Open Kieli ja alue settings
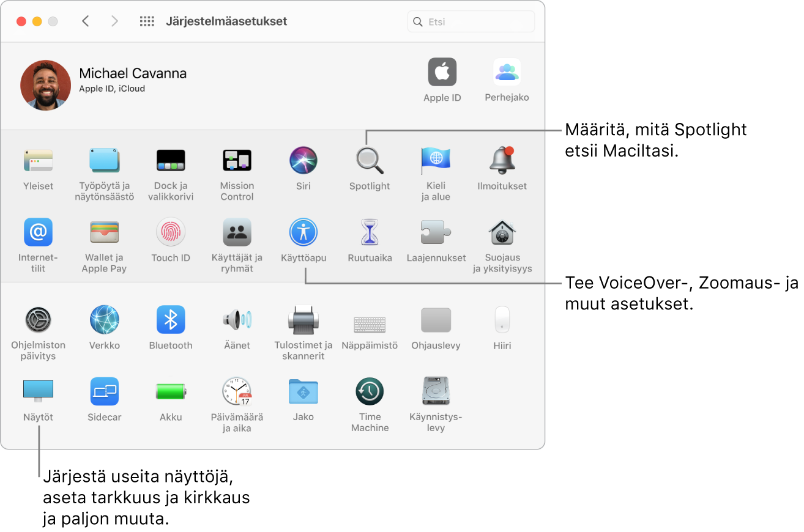Screen dimensions: 804x532 point(436,161)
